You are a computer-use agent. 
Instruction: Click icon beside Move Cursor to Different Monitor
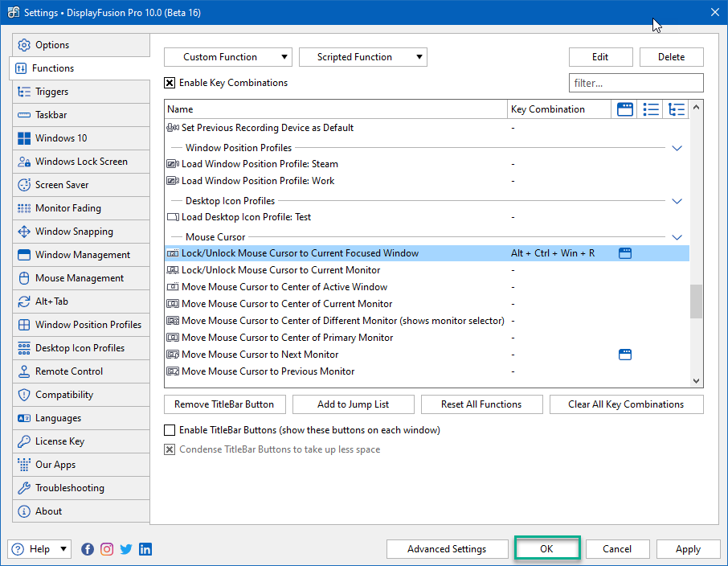173,321
